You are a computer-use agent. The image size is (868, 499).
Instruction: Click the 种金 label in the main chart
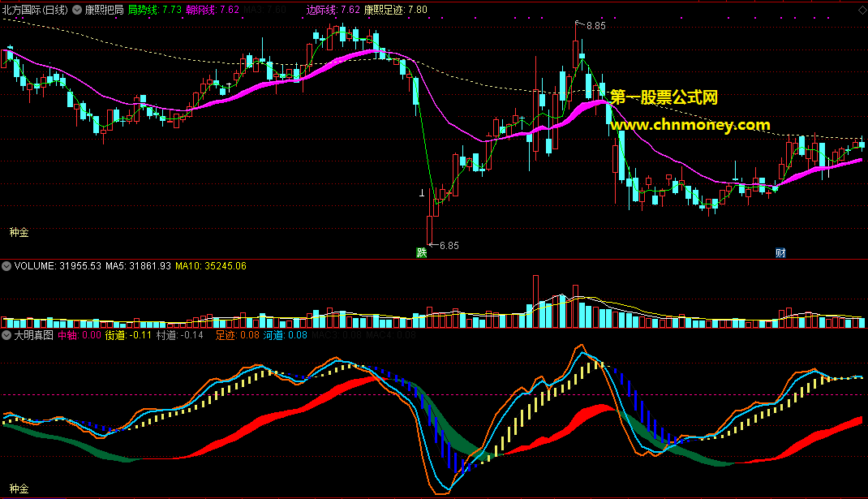click(19, 232)
